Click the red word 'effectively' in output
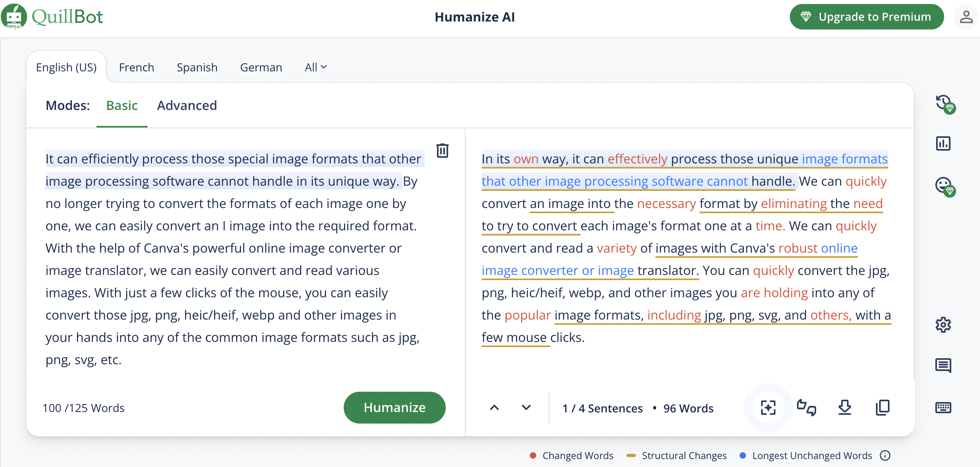The height and width of the screenshot is (467, 980). pos(637,159)
